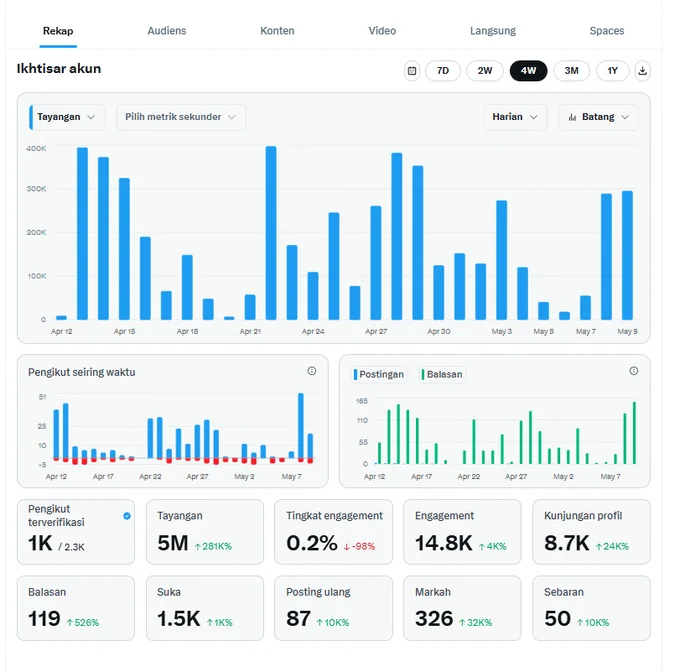Open the Kunjungan profil stat card
This screenshot has height=672, width=680.
(x=592, y=532)
